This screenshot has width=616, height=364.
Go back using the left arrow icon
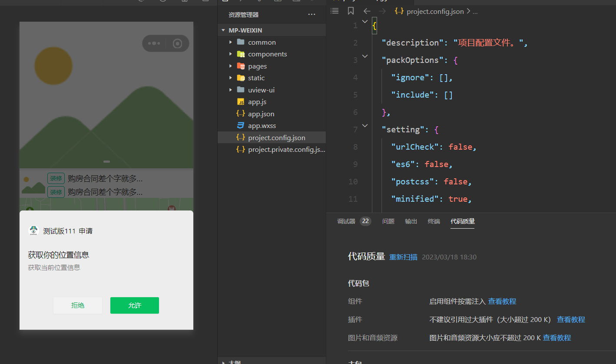(x=367, y=11)
